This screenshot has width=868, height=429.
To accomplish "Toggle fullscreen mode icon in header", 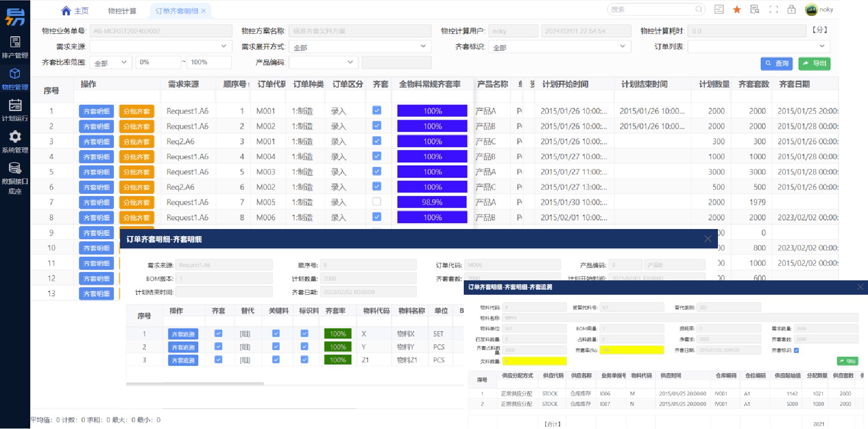I will (x=774, y=10).
